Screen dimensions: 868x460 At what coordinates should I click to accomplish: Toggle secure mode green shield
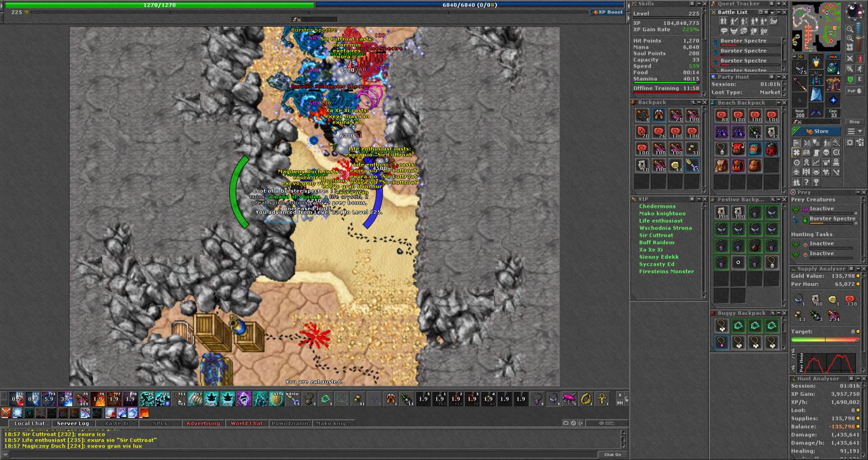click(x=850, y=79)
